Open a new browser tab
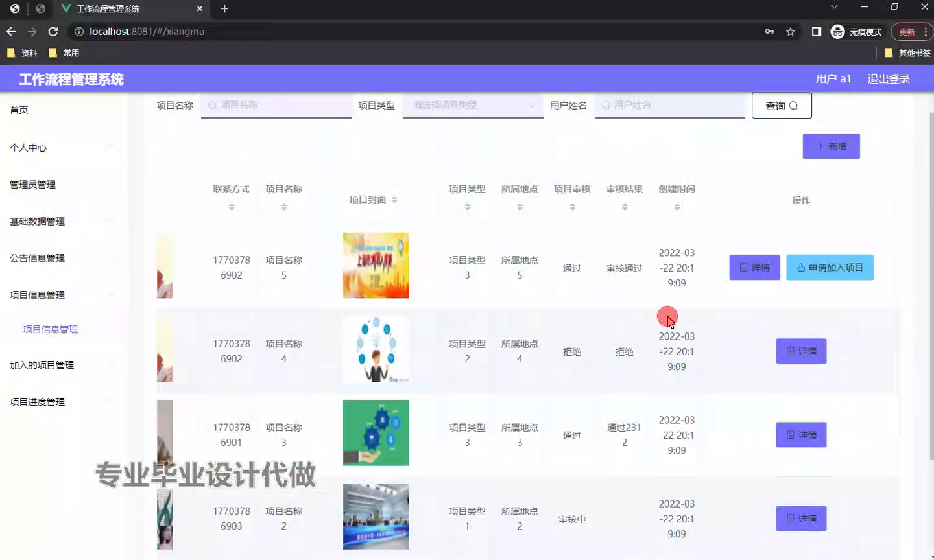 (x=224, y=8)
